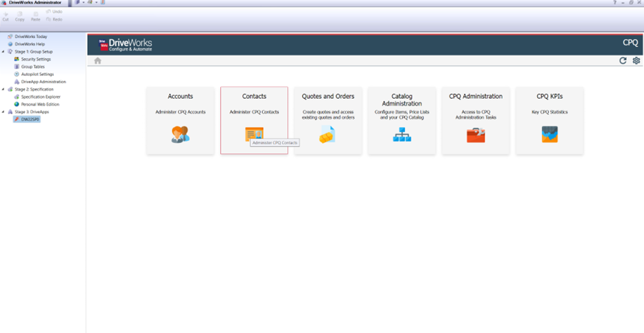644x333 pixels.
Task: Open the question mark help button
Action: click(614, 3)
